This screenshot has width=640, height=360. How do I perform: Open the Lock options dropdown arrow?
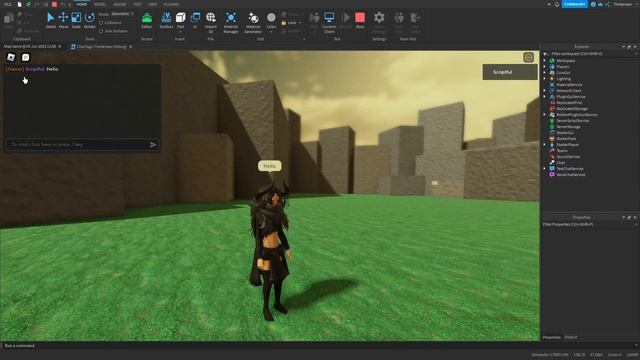[300, 23]
